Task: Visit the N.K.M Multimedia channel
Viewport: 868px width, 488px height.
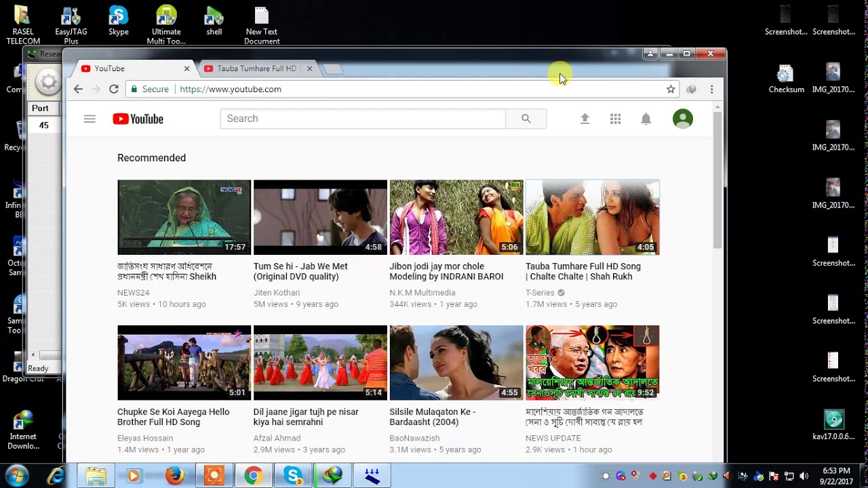Action: (x=422, y=293)
